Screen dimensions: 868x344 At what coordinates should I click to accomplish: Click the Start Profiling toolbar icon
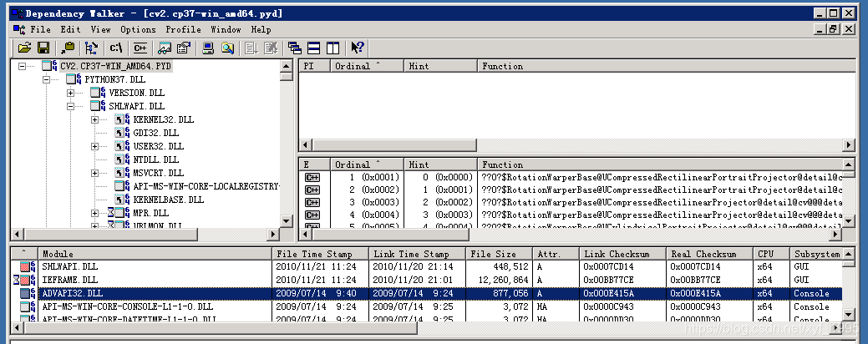(251, 48)
